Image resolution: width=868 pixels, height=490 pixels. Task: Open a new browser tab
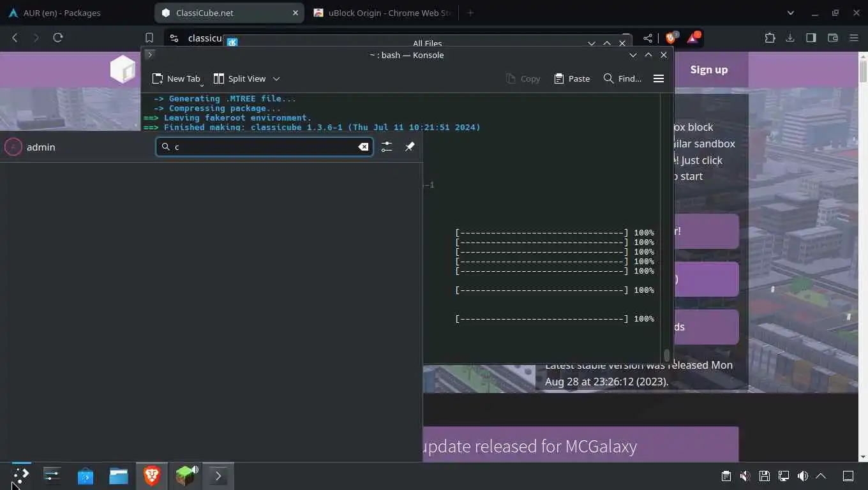point(470,13)
